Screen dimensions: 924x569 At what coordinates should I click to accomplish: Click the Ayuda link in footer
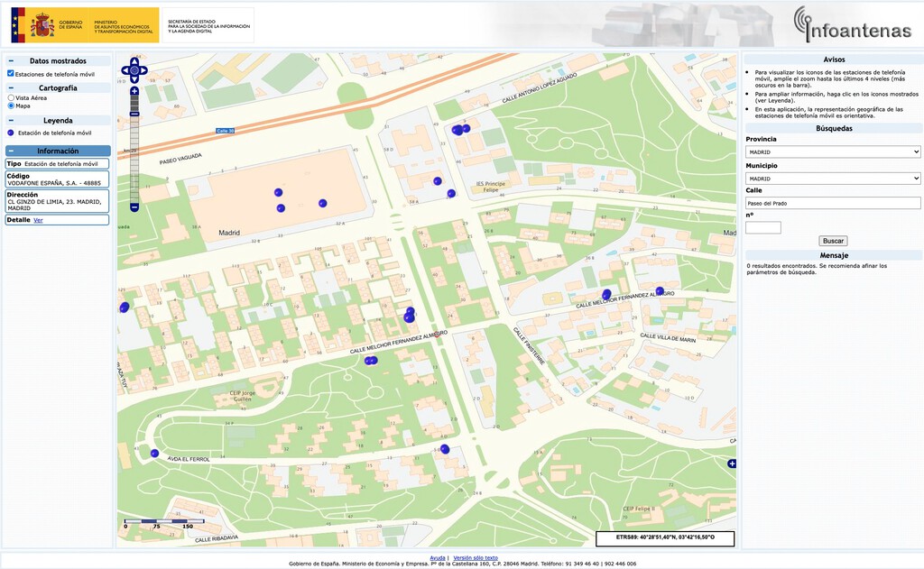tap(437, 558)
